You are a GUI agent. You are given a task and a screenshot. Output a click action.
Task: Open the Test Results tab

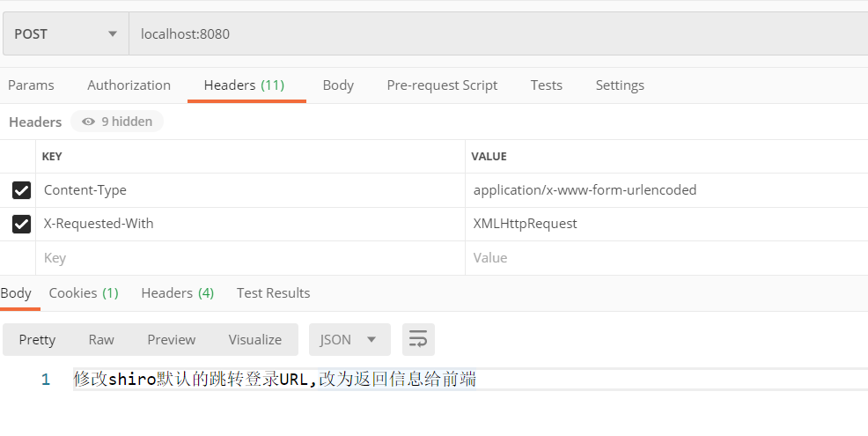(274, 293)
